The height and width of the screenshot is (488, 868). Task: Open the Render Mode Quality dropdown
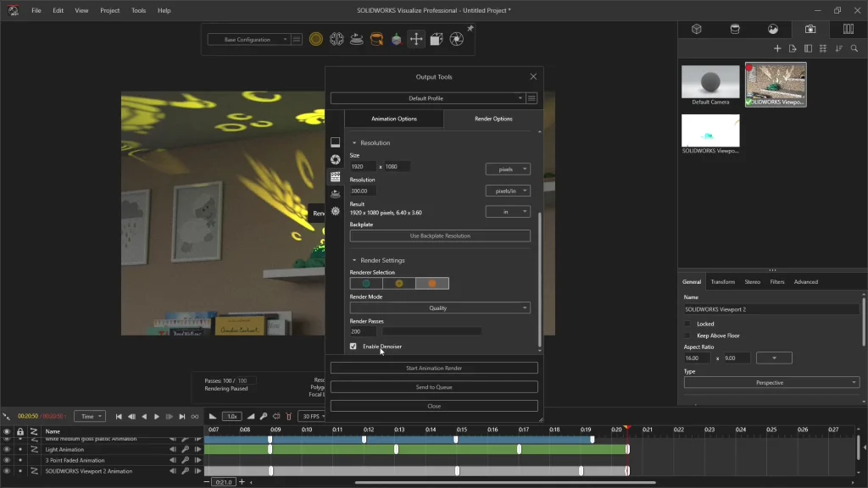(x=439, y=308)
